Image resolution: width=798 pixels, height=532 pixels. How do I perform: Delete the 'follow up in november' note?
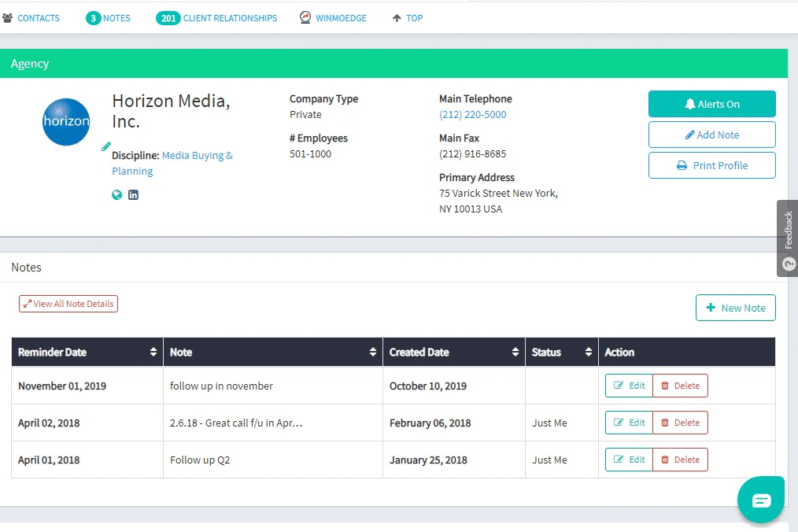tap(681, 386)
